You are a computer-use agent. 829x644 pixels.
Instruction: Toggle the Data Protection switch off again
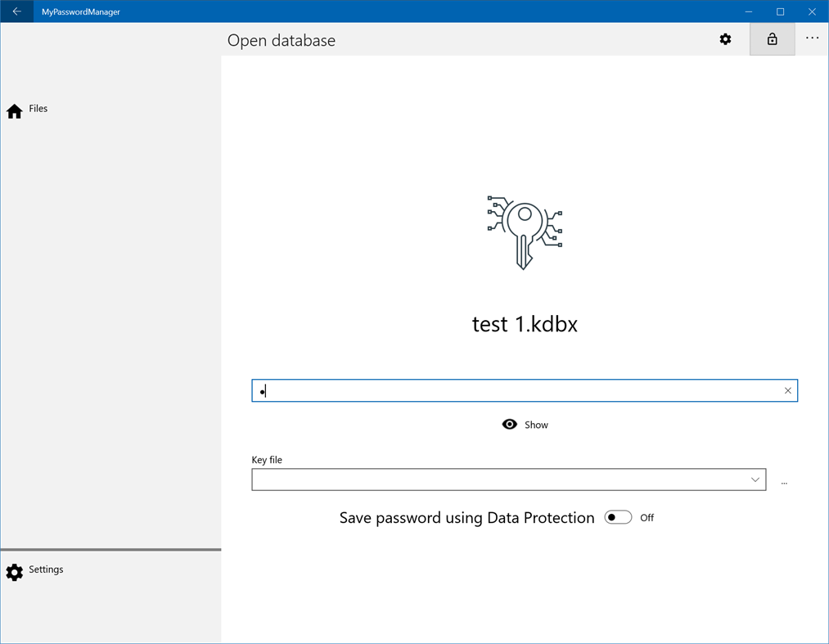pyautogui.click(x=618, y=517)
